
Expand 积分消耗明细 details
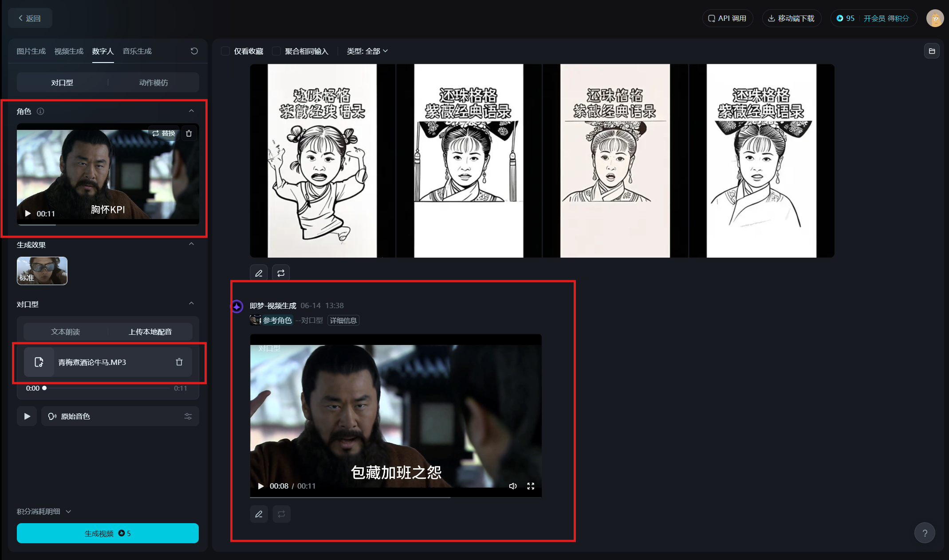coord(43,511)
